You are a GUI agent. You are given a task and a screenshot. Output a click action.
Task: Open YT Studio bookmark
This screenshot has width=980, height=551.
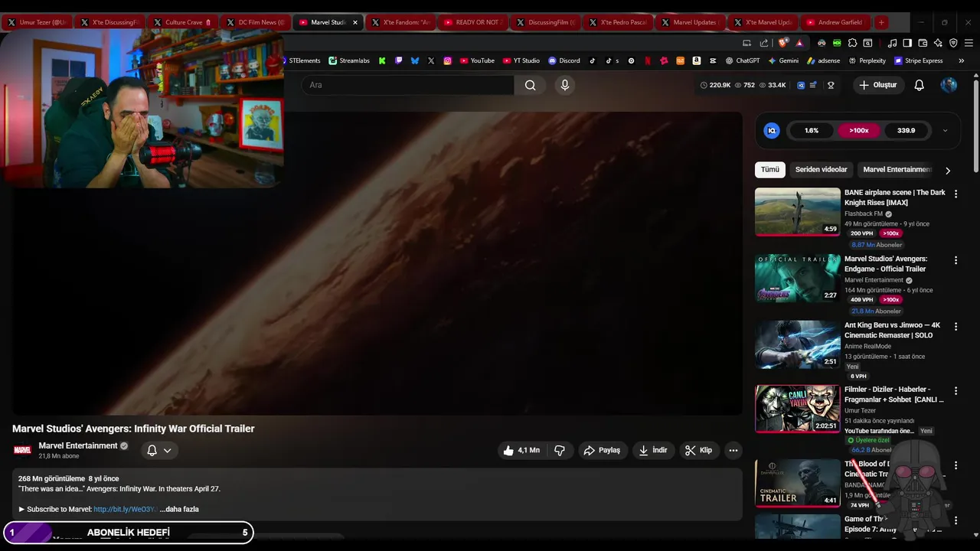point(521,60)
